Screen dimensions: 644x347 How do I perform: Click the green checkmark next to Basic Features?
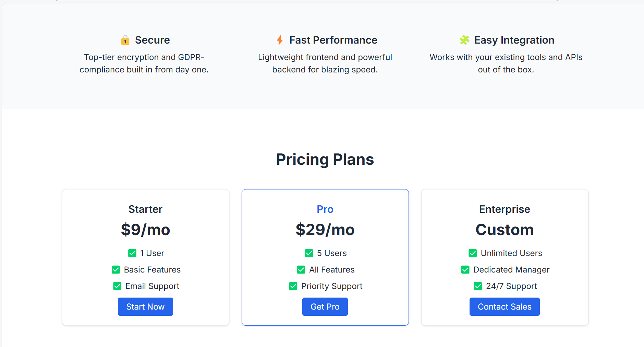coord(116,270)
